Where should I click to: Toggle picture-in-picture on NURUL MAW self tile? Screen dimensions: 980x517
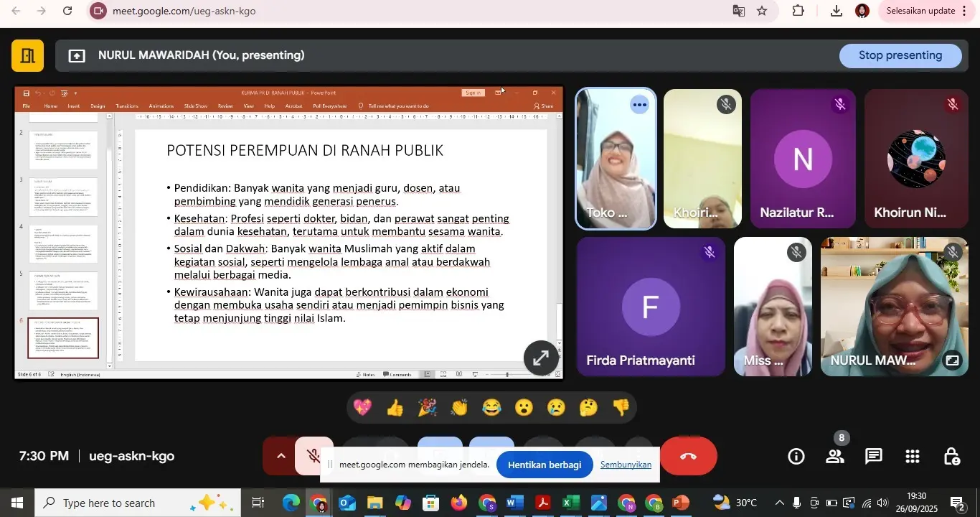pos(952,360)
